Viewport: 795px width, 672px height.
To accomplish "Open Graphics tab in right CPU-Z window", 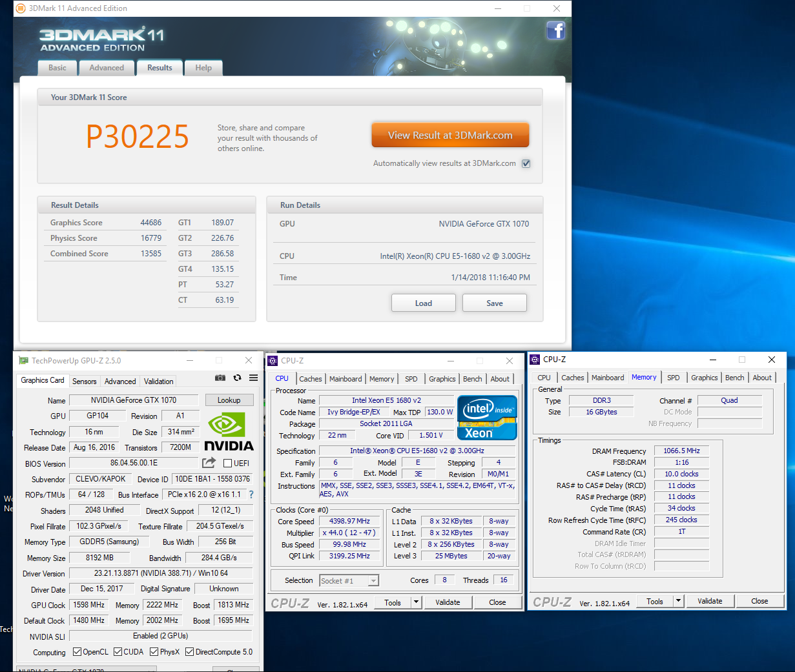I will coord(705,378).
